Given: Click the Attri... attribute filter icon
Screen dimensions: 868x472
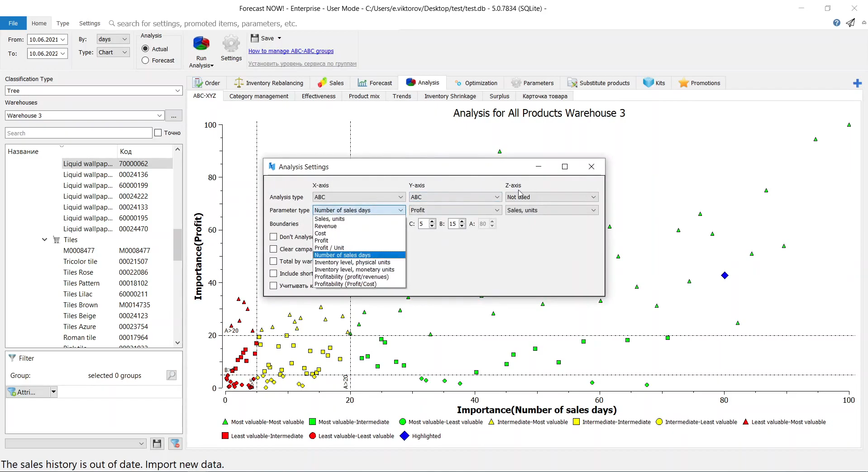Looking at the screenshot, I should [11, 392].
